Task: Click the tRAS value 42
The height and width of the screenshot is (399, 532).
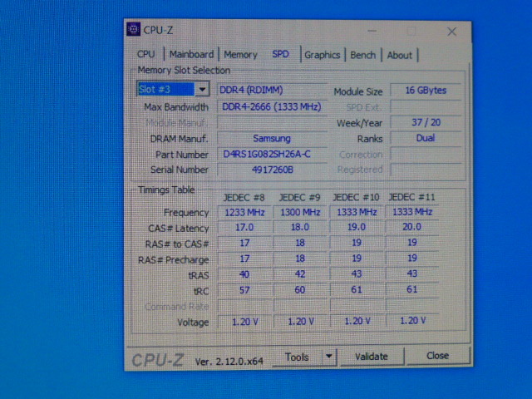Action: click(x=300, y=273)
